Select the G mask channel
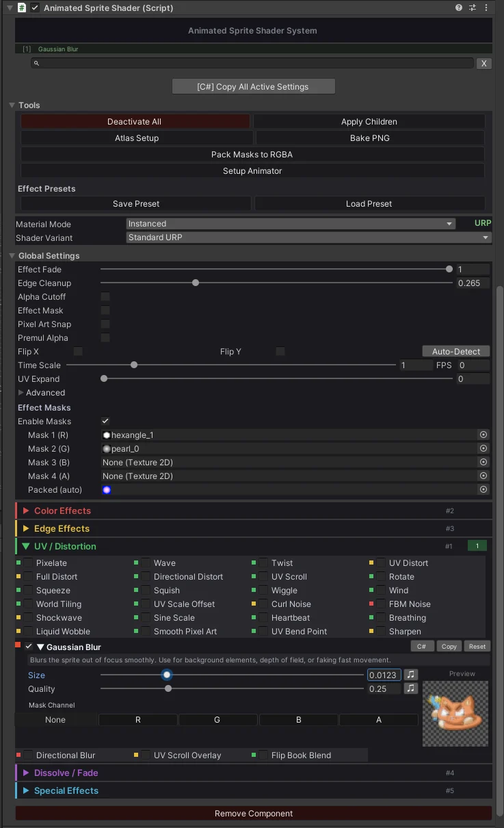 (217, 719)
